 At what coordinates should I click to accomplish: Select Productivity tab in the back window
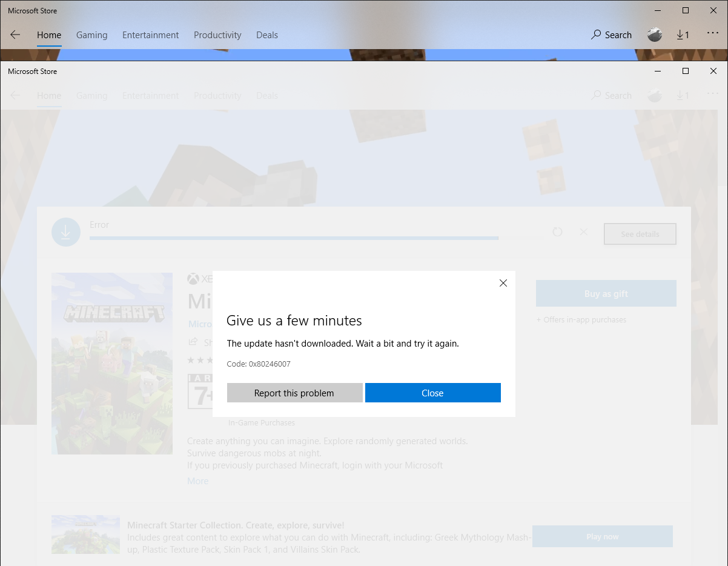pyautogui.click(x=217, y=35)
